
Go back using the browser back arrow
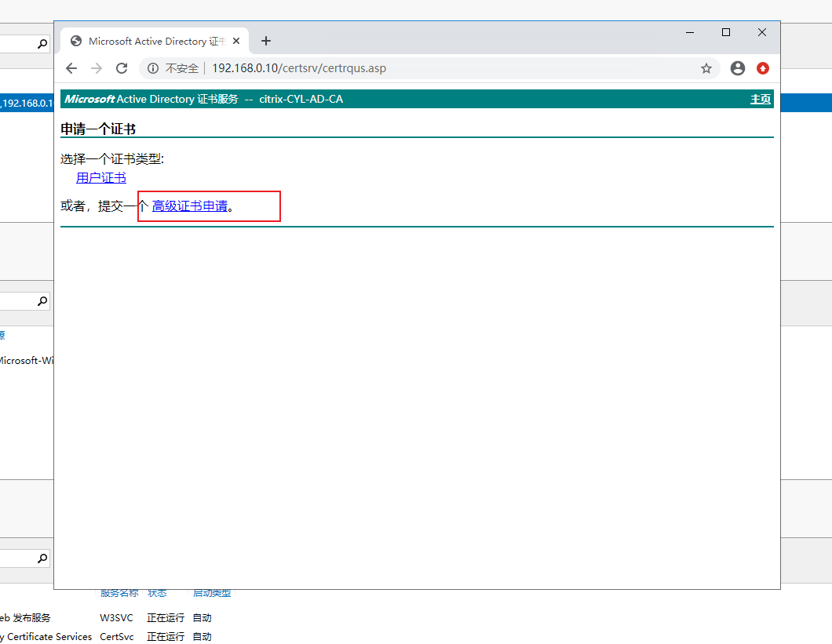coord(71,68)
